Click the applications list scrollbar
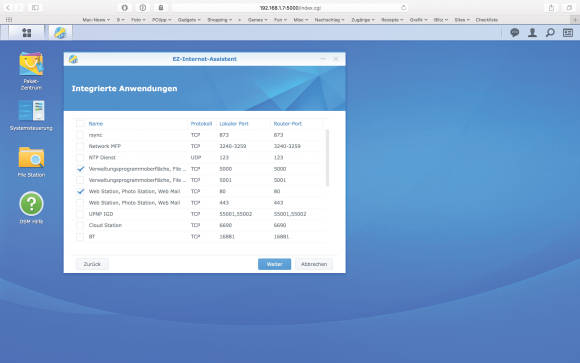 [327, 158]
